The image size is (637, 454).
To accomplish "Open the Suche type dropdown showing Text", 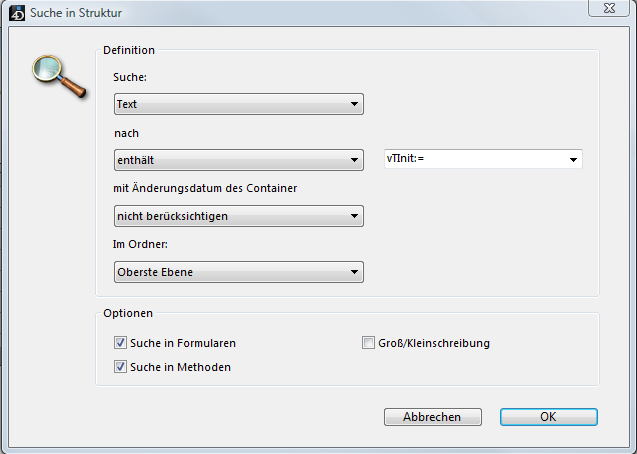I will point(238,104).
